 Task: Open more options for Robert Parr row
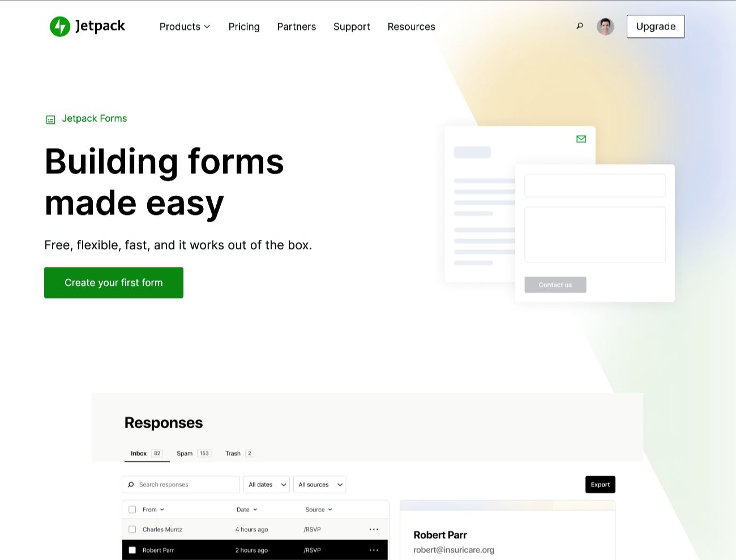[x=374, y=550]
